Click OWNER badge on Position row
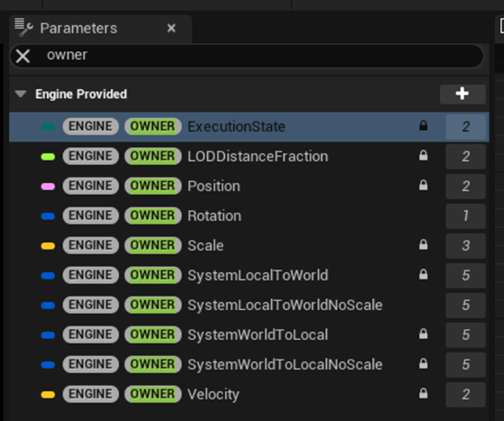This screenshot has height=421, width=504. point(153,186)
